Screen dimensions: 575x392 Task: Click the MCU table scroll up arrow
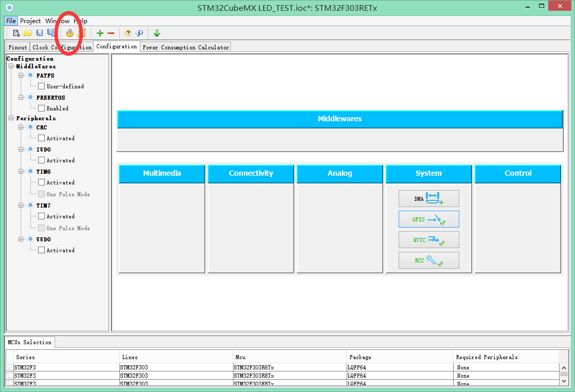564,367
